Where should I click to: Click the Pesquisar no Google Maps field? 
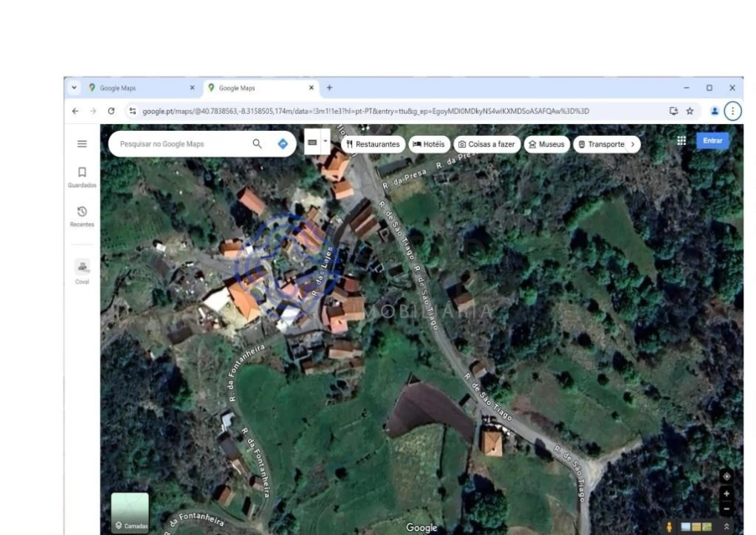click(182, 144)
